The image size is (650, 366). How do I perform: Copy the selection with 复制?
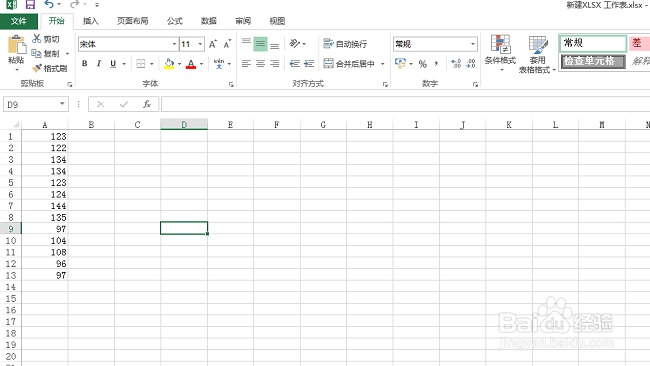pos(46,53)
